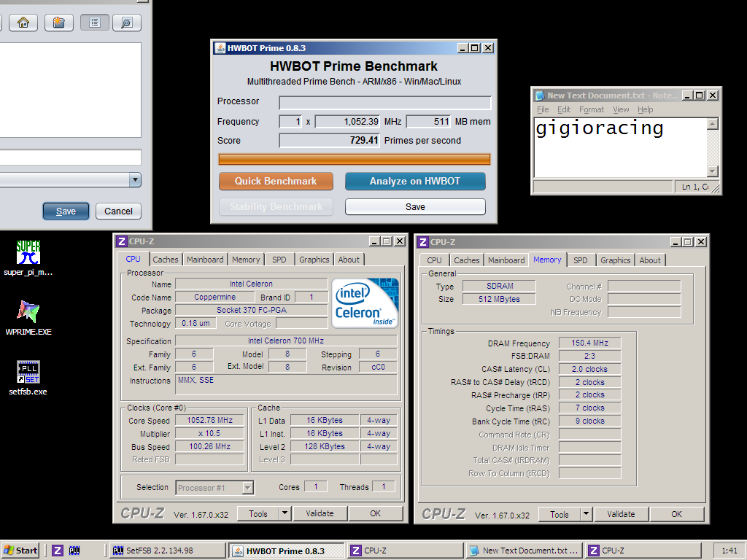Click the orange benchmark progress bar
Screen dimensions: 747x560
tap(354, 159)
